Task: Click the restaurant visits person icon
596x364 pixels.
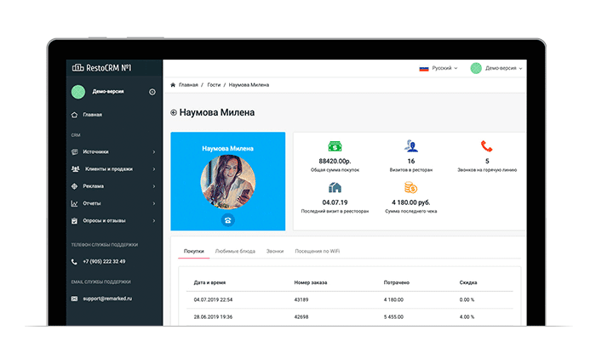Action: tap(410, 145)
